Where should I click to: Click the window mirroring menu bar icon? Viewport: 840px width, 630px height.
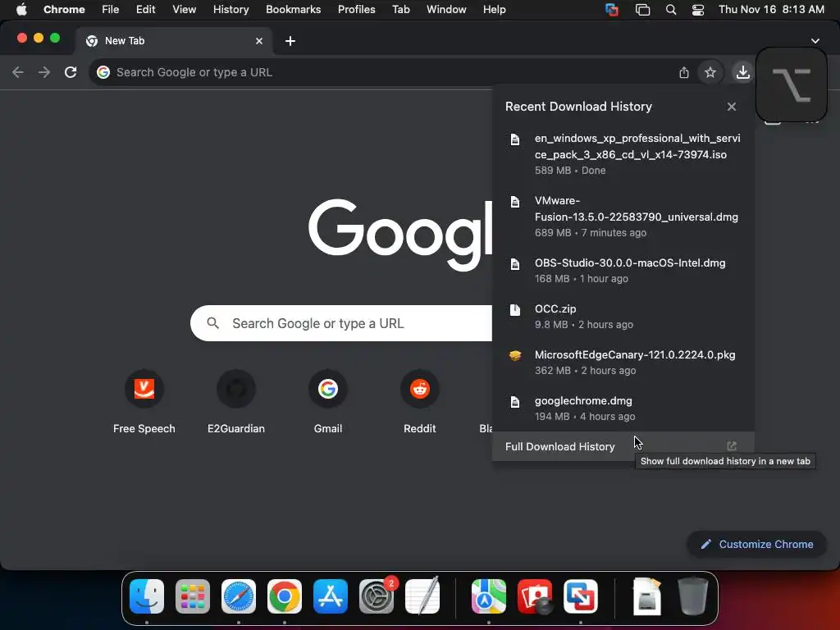coord(642,10)
